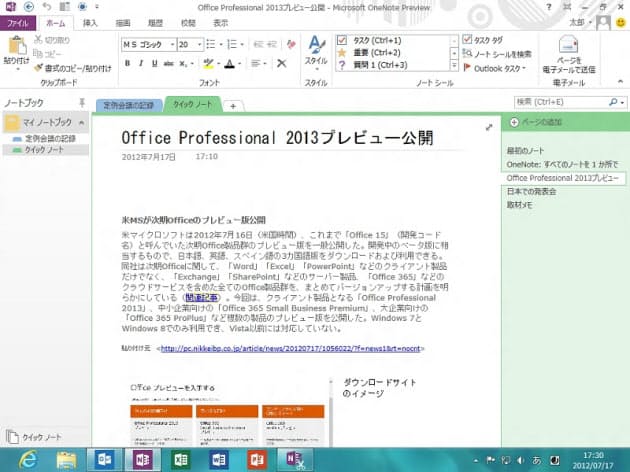
Task: Pin the Notebook pane open
Action: (x=81, y=103)
